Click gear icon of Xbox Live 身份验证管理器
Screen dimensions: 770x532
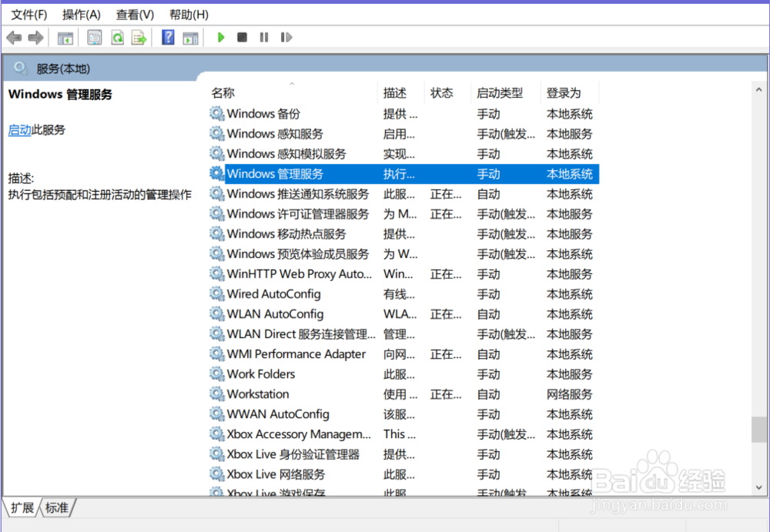pos(216,454)
